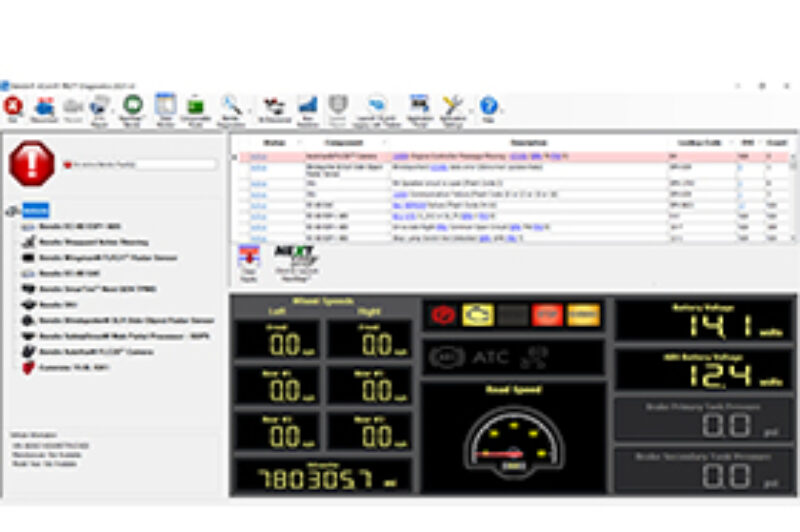The height and width of the screenshot is (532, 800).
Task: Click the green Components toolbar icon
Action: [195, 106]
